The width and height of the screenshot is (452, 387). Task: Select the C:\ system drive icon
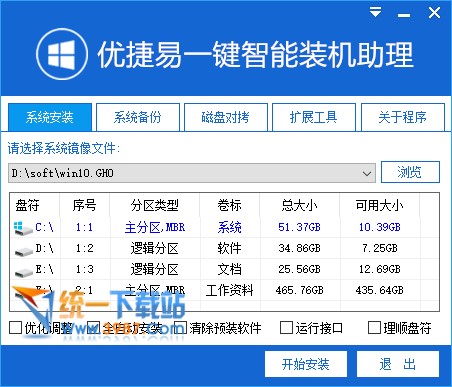tap(23, 228)
